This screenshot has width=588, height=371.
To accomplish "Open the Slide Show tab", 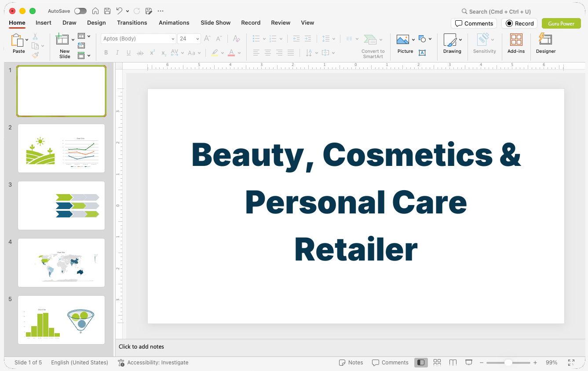I will pyautogui.click(x=215, y=22).
